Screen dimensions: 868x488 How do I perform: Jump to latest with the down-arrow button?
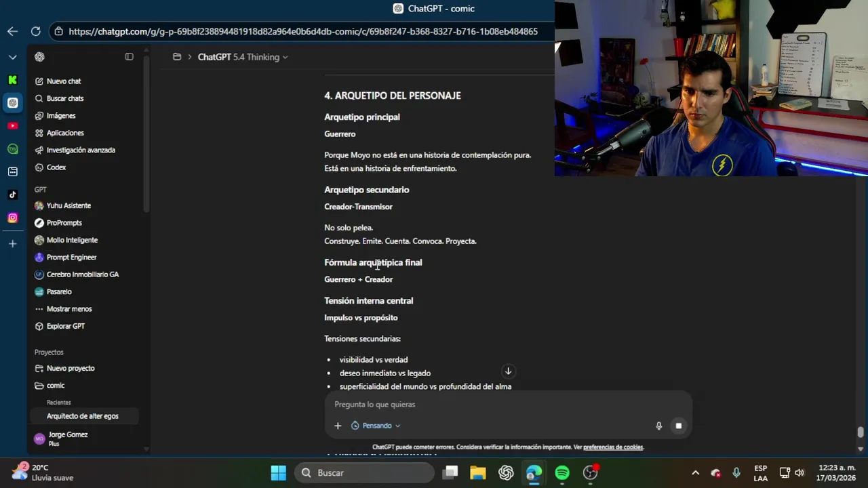(x=508, y=371)
